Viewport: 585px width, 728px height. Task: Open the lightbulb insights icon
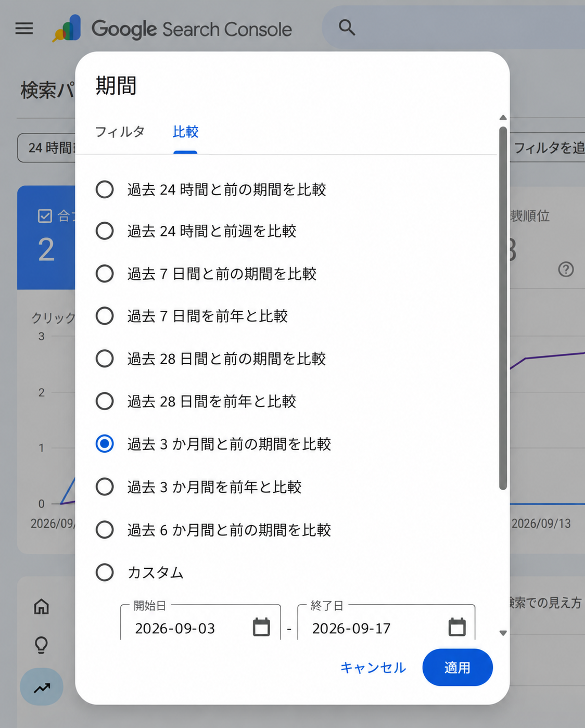click(x=42, y=645)
